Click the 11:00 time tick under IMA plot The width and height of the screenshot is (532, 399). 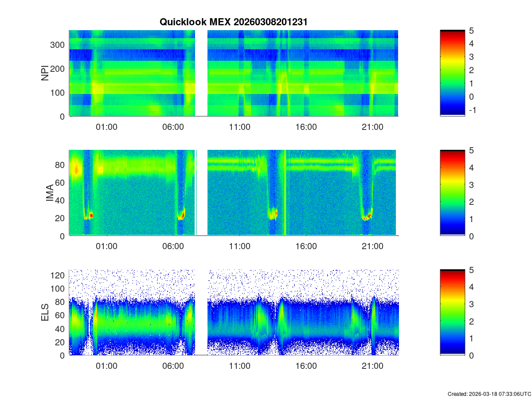(239, 246)
